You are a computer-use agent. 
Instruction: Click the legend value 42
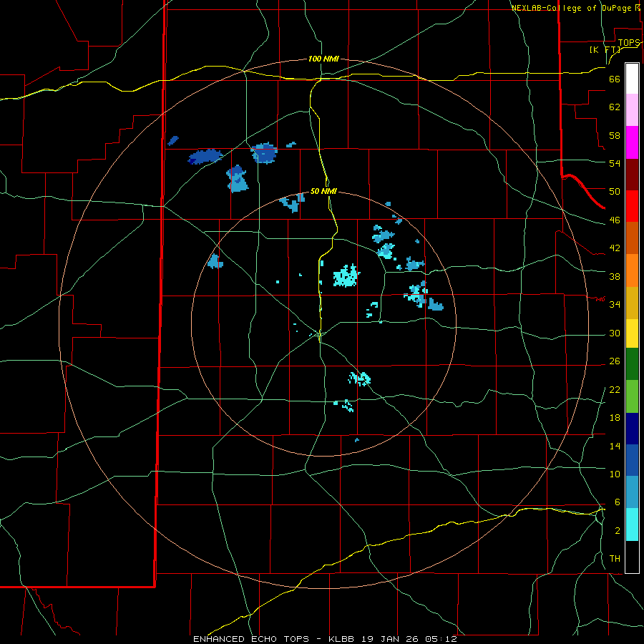pyautogui.click(x=615, y=248)
